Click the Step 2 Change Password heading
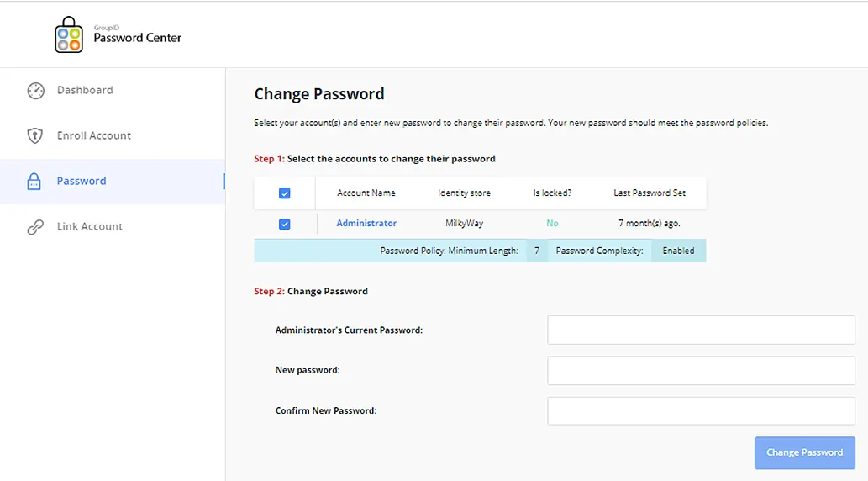The height and width of the screenshot is (481, 868). tap(311, 292)
